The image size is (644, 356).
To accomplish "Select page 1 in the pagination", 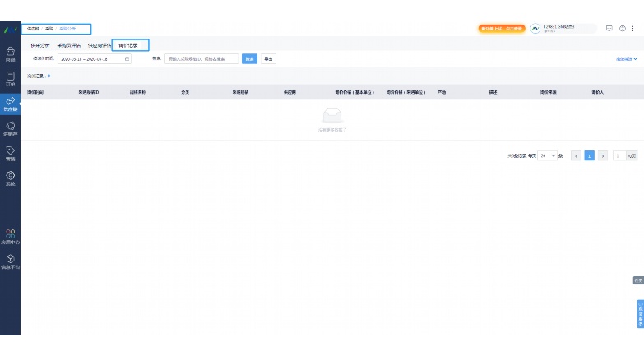I will click(590, 155).
